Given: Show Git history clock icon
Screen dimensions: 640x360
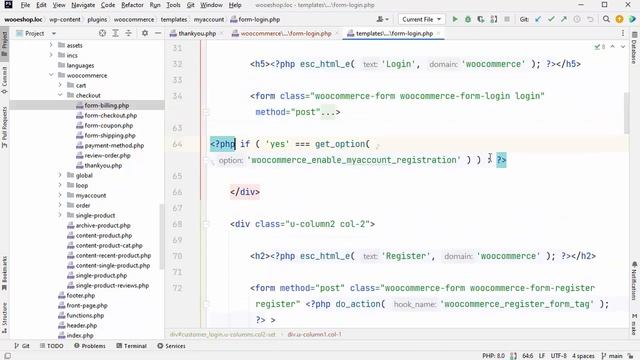Looking at the screenshot, I should click(577, 19).
